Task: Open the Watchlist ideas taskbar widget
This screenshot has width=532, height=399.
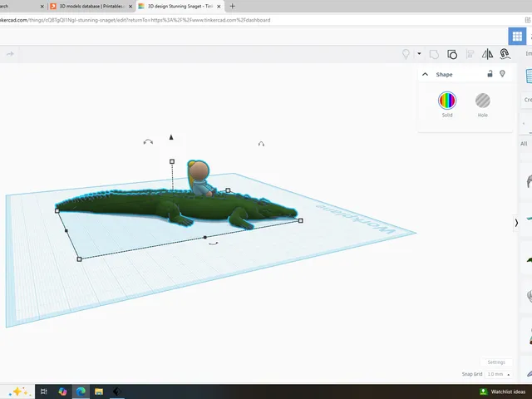Action: coord(503,392)
